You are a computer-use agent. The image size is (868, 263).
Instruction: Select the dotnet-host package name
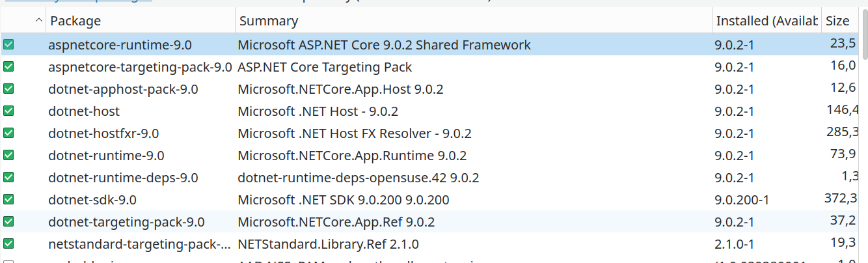coord(84,111)
